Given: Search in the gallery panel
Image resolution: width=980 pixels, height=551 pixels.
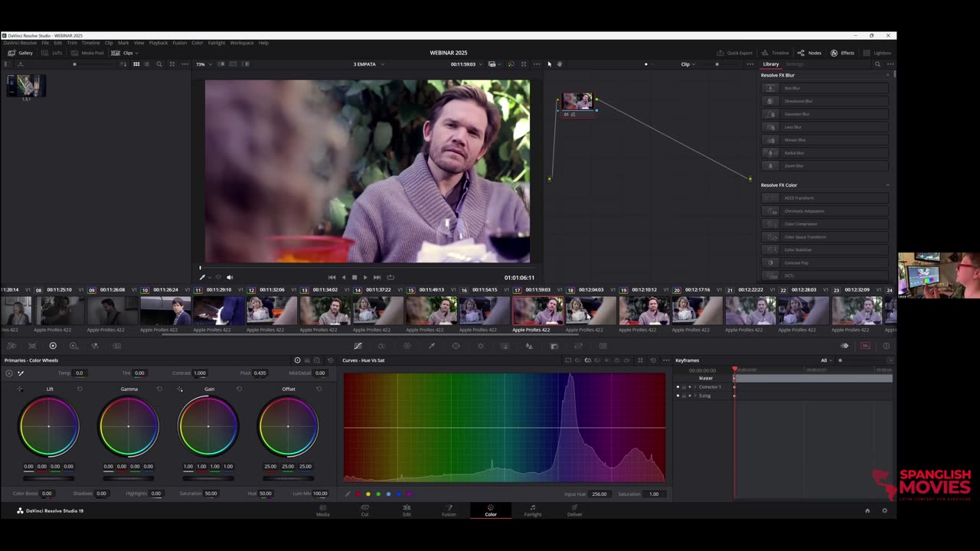Looking at the screenshot, I should point(159,64).
